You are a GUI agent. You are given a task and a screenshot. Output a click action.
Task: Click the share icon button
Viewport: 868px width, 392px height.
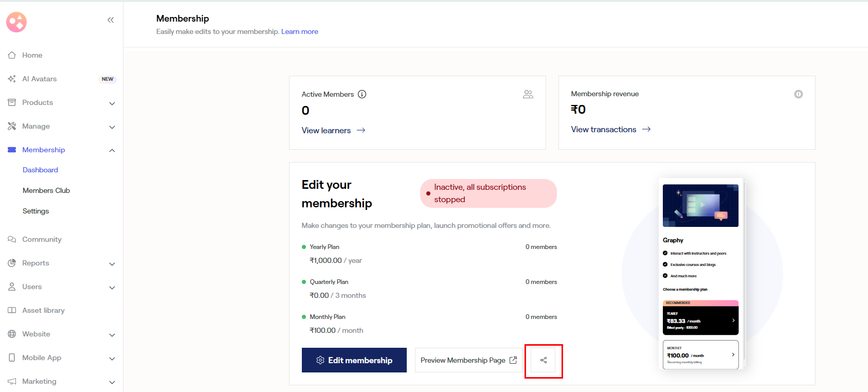(x=544, y=360)
